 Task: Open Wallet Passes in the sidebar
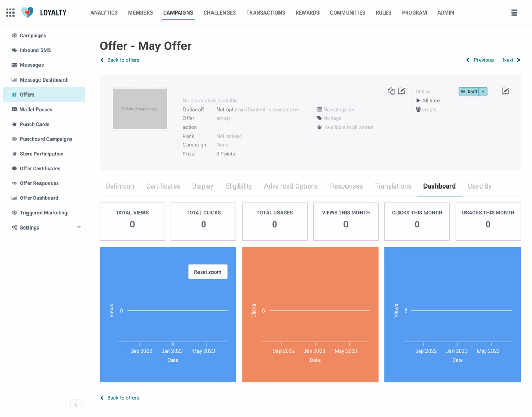[x=36, y=109]
